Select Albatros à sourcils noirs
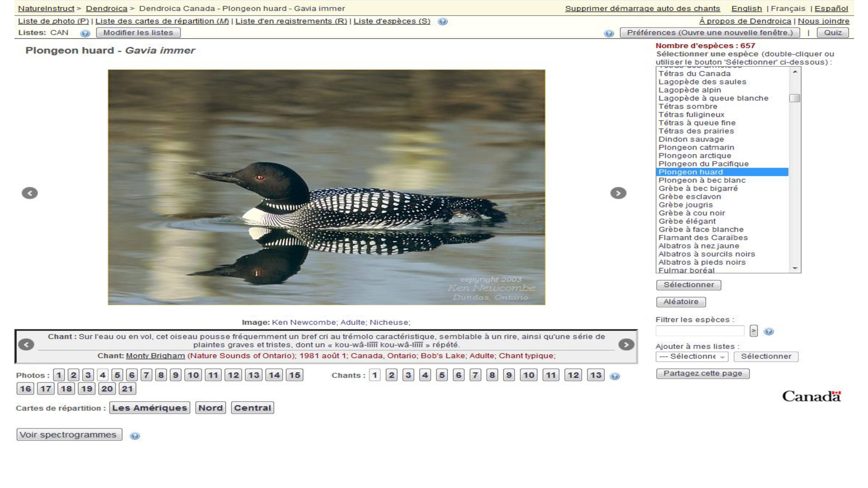This screenshot has width=868, height=488. (722, 254)
